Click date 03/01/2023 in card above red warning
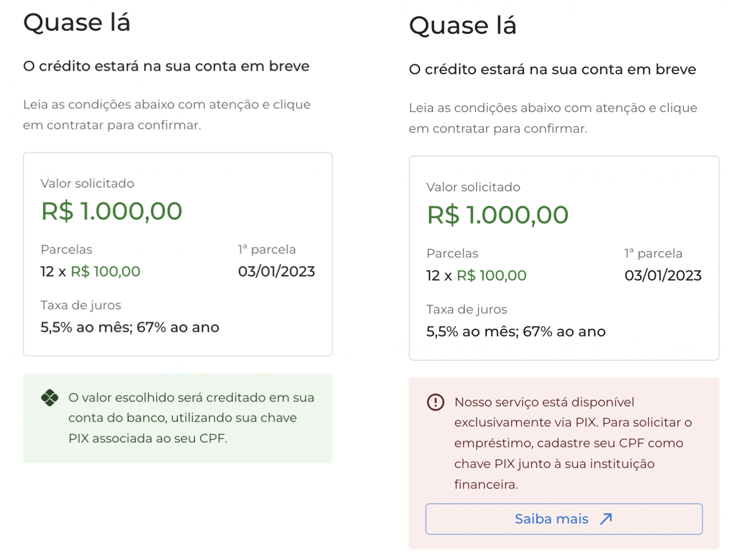 (x=663, y=275)
